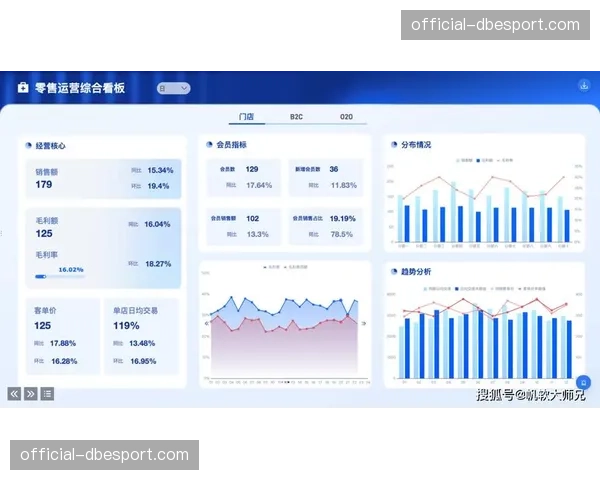Click the 16.04% figure beside 毛利额

(157, 224)
